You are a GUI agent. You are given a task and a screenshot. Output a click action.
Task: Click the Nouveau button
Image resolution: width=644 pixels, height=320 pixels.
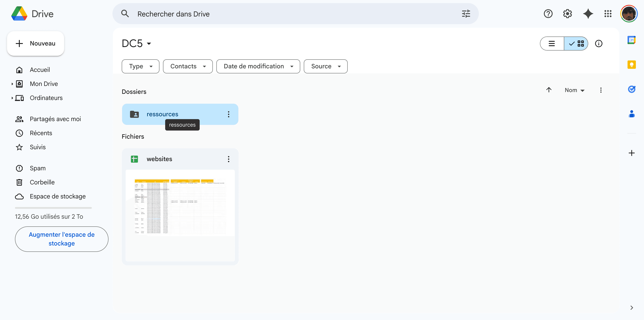point(36,44)
